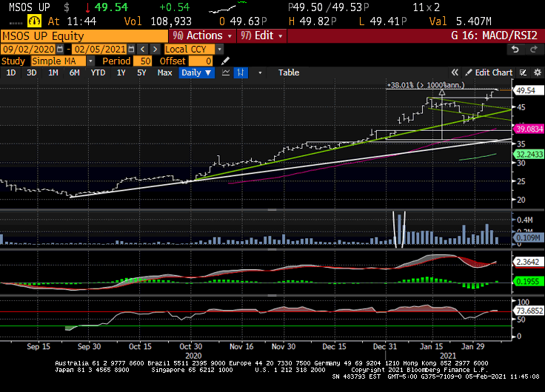The image size is (545, 392).
Task: Expand chart type options arrow
Action: tap(260, 73)
